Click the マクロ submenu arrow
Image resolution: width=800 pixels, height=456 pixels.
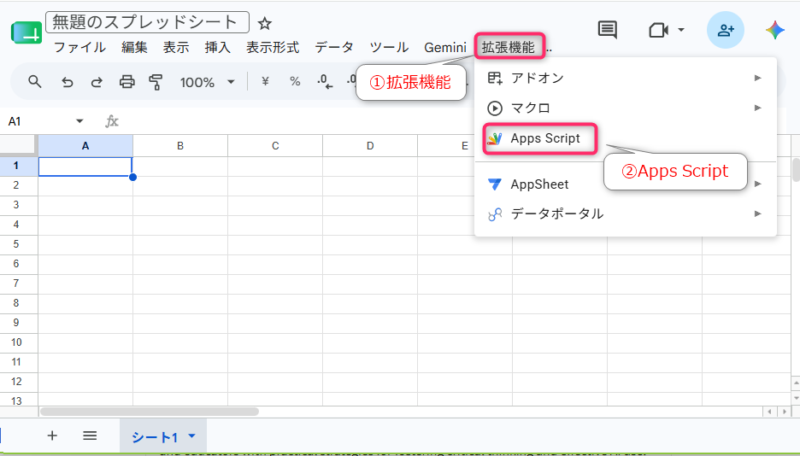pos(758,108)
